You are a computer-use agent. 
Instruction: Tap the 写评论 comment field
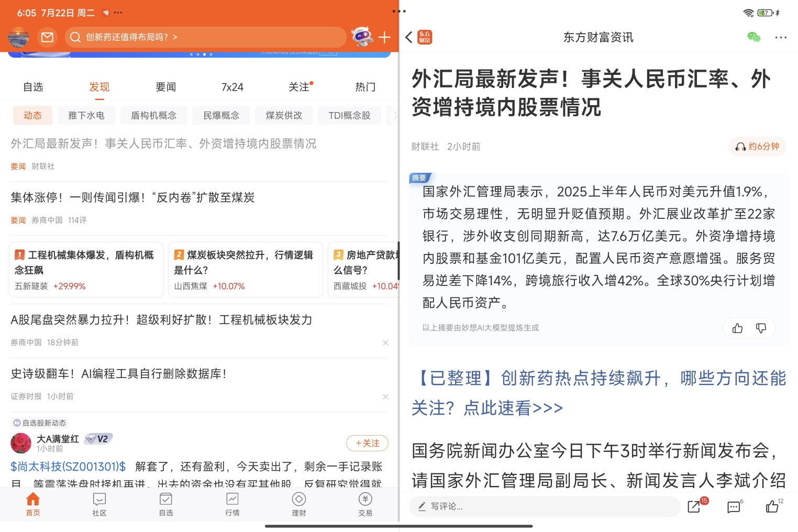(x=545, y=506)
